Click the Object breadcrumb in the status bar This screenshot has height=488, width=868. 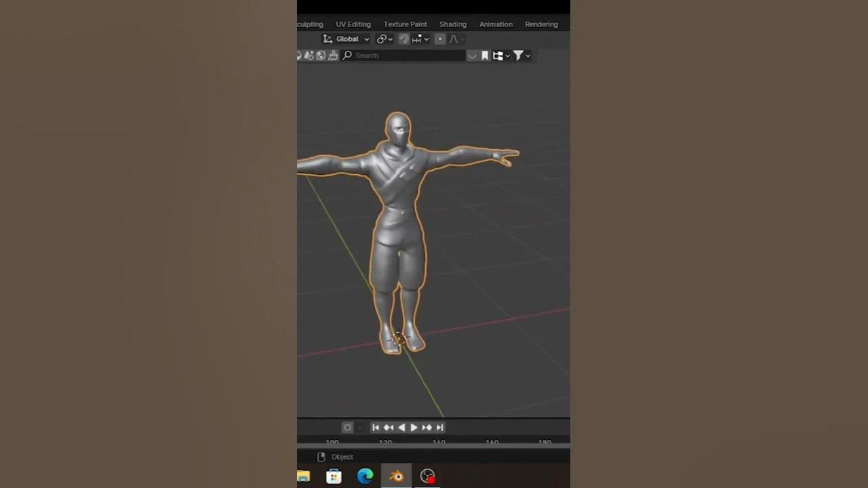click(x=342, y=456)
